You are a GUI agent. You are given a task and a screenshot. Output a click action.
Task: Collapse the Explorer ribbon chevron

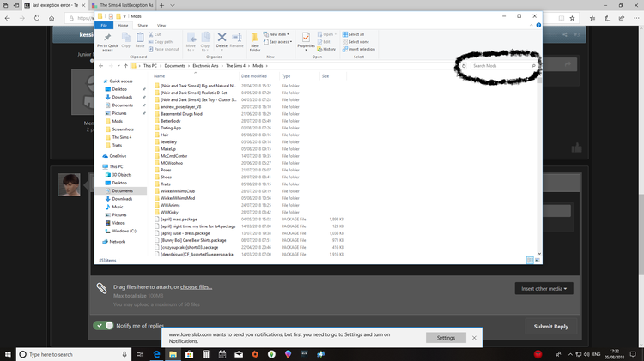point(531,26)
